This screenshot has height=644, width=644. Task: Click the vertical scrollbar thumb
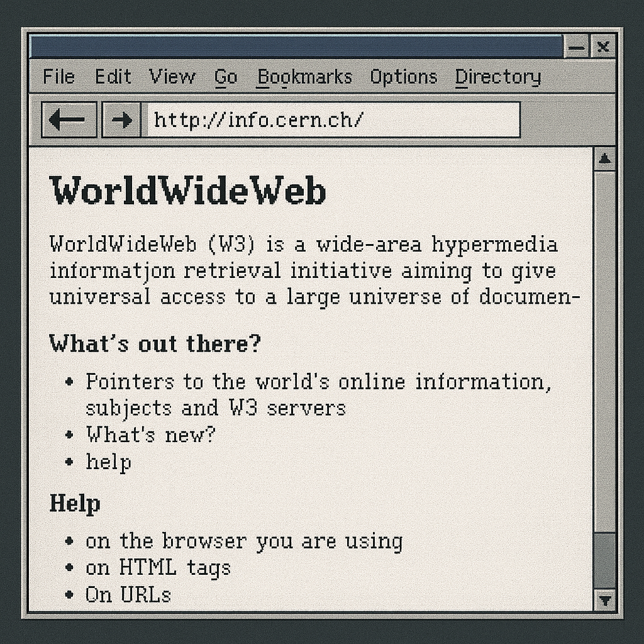(604, 561)
